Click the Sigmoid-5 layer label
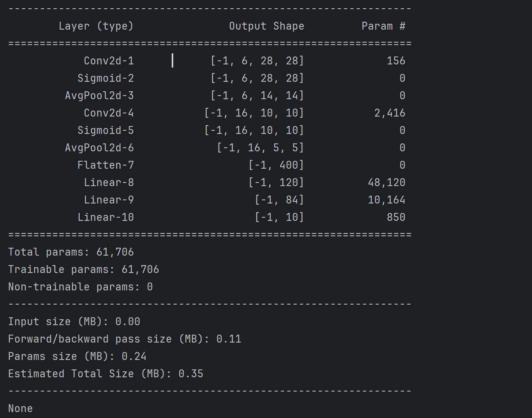Screen dimensions: 532x418 click(x=106, y=130)
